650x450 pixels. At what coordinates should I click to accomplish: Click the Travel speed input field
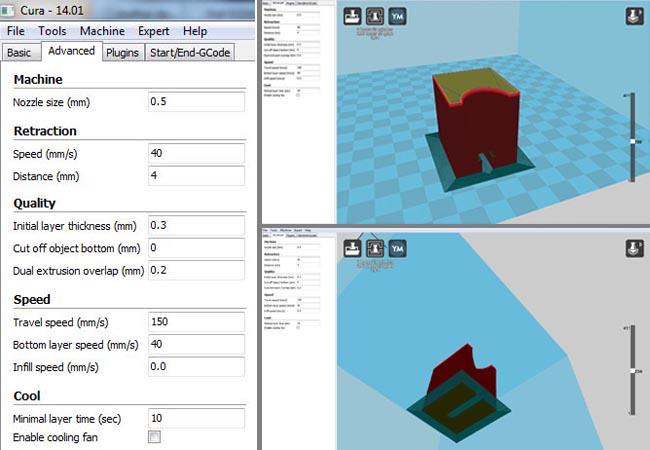click(196, 322)
